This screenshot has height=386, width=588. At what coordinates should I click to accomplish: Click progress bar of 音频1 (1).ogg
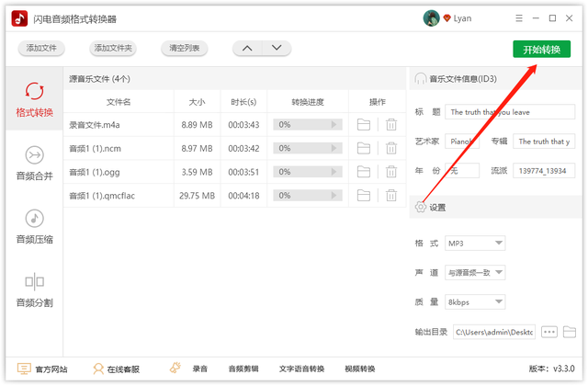coord(308,172)
